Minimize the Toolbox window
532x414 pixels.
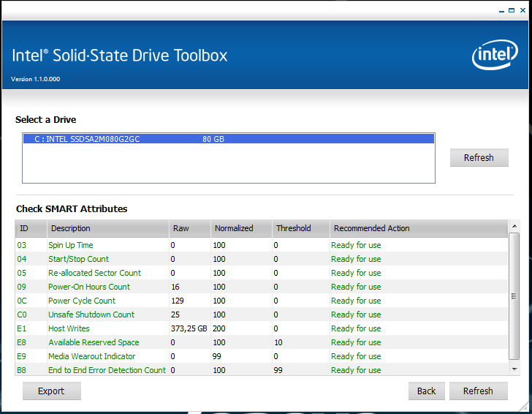pos(501,10)
